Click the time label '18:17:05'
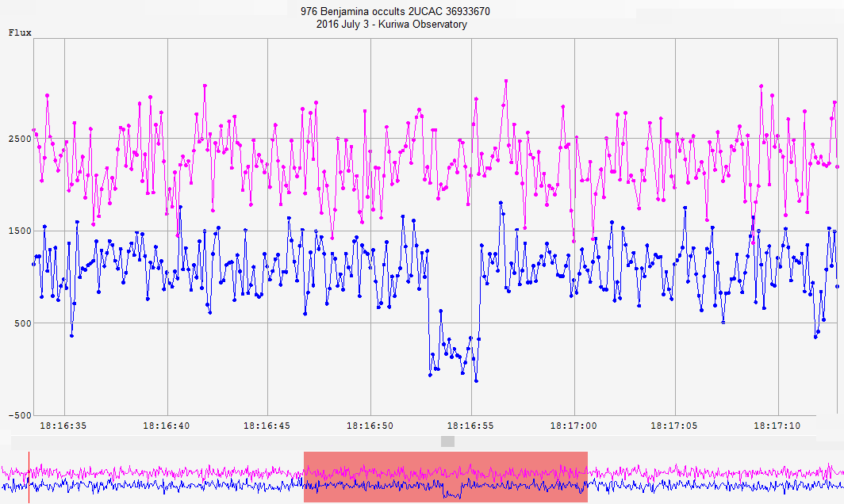Screen dimensions: 844x504 pos(674,426)
